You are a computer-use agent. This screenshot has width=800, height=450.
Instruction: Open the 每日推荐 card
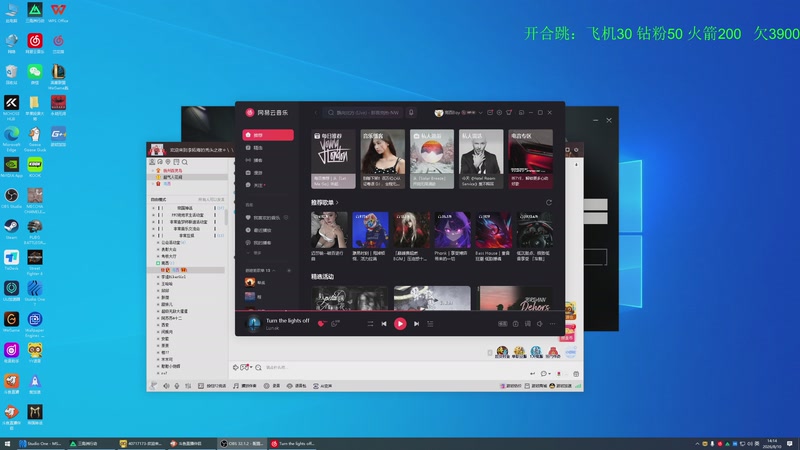point(333,159)
